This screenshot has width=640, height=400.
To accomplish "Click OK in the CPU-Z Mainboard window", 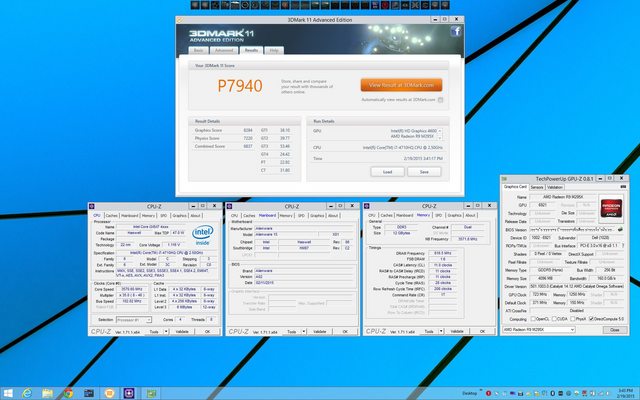I will tap(345, 331).
